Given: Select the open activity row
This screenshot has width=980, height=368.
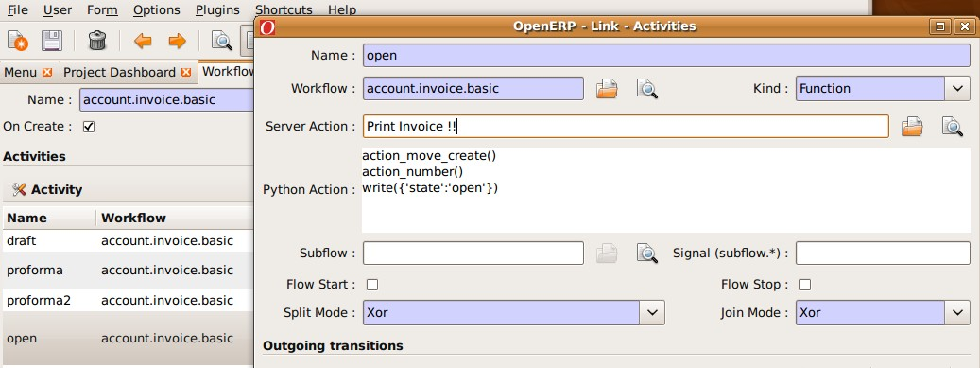Looking at the screenshot, I should (128, 338).
